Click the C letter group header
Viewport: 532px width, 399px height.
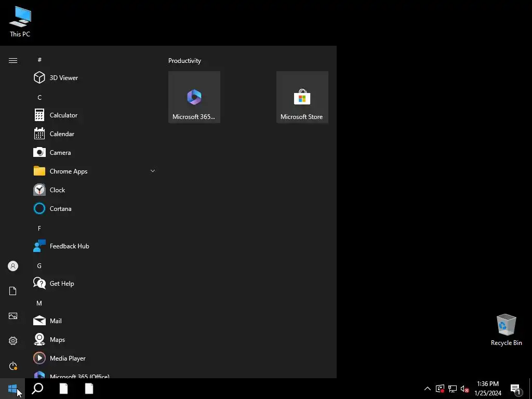click(39, 97)
